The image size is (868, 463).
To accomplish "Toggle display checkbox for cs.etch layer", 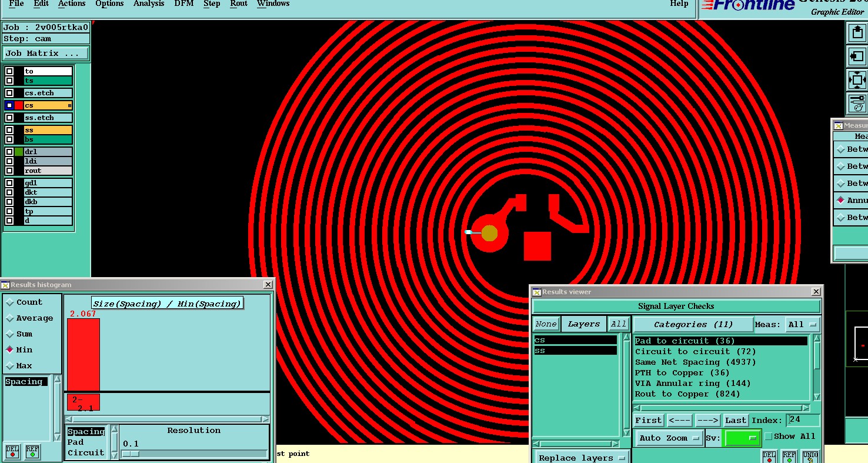I will (x=9, y=93).
